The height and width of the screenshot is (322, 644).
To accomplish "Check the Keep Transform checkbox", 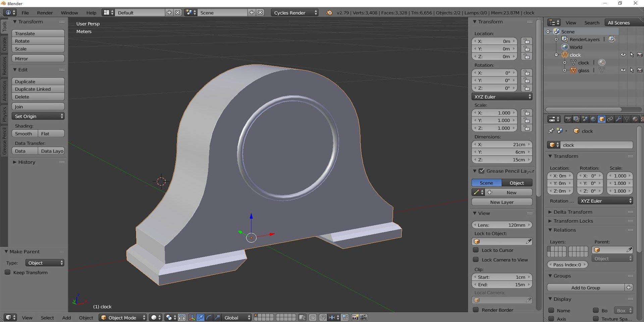I will 7,272.
